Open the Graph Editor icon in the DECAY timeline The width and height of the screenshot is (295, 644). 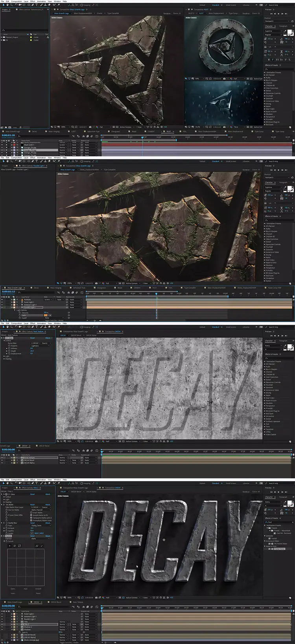pyautogui.click(x=97, y=607)
